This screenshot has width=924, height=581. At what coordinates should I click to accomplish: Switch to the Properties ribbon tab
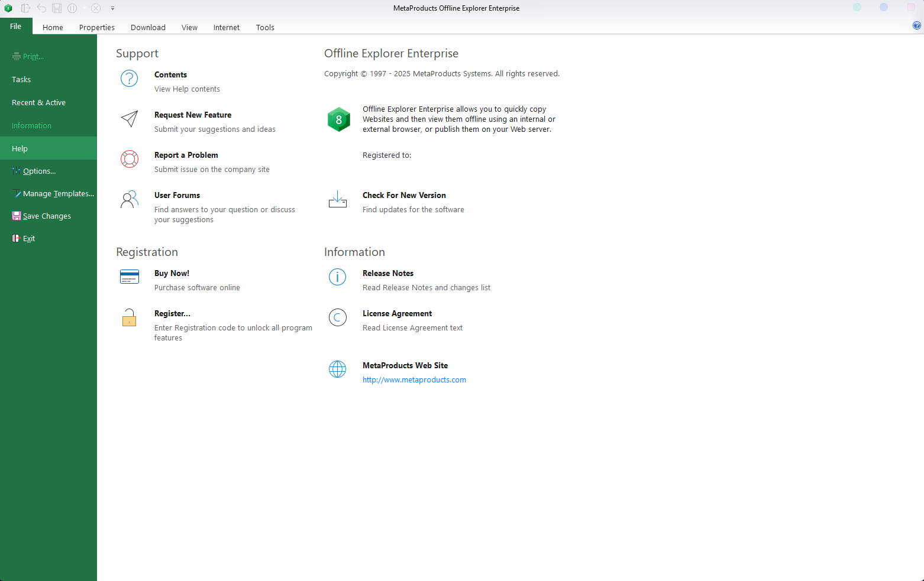[97, 27]
